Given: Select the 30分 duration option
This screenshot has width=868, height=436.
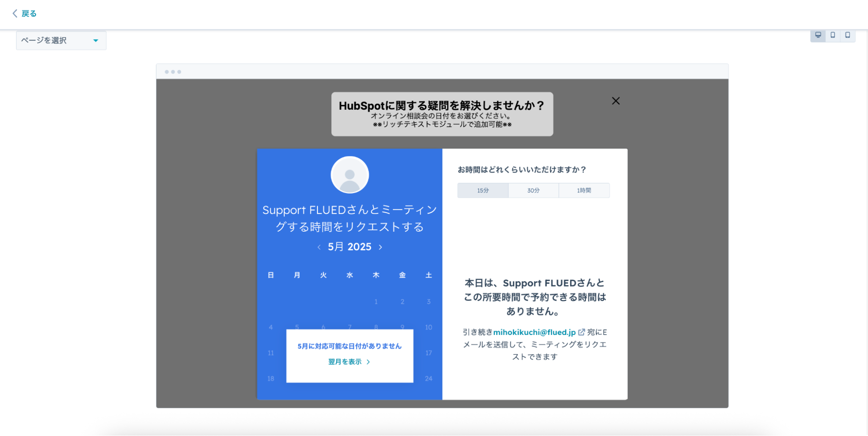Looking at the screenshot, I should tap(534, 190).
